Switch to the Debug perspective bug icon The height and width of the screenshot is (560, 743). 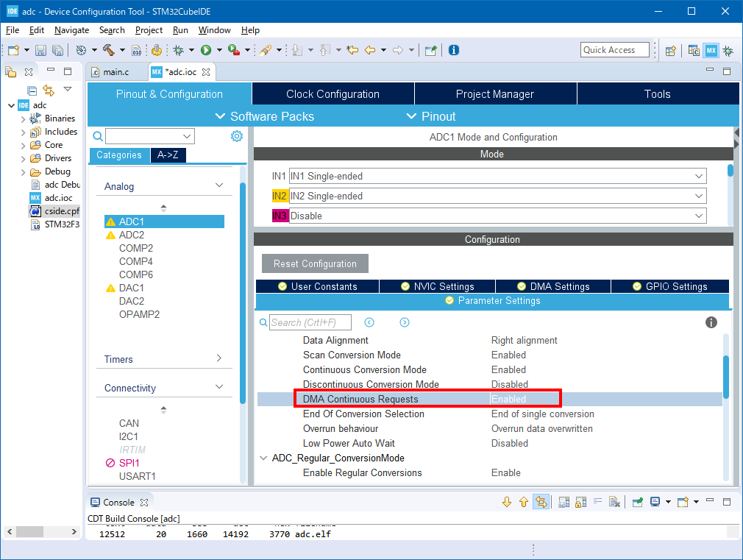728,50
